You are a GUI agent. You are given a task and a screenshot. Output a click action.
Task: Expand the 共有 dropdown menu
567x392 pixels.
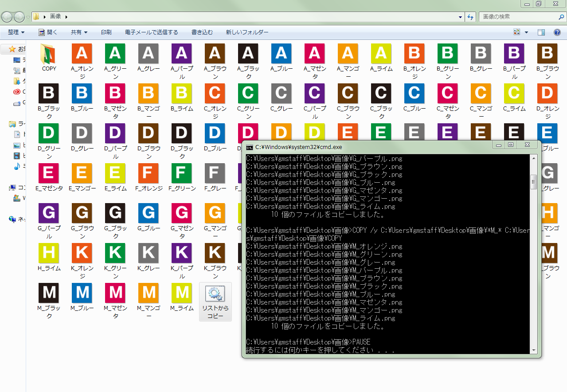point(79,32)
